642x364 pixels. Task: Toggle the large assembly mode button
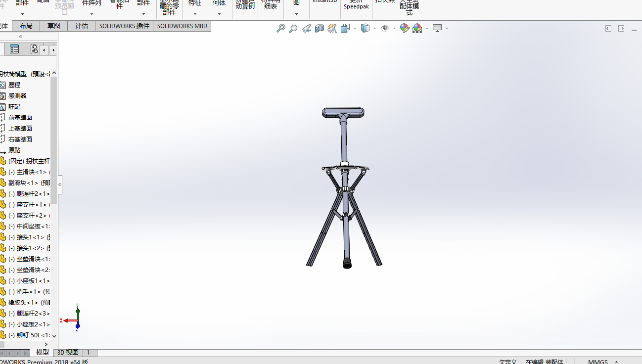click(x=409, y=7)
